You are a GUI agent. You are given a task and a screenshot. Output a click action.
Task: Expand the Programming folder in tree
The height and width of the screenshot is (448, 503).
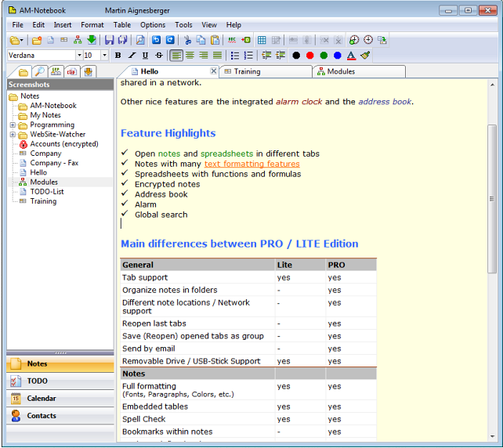coord(13,125)
